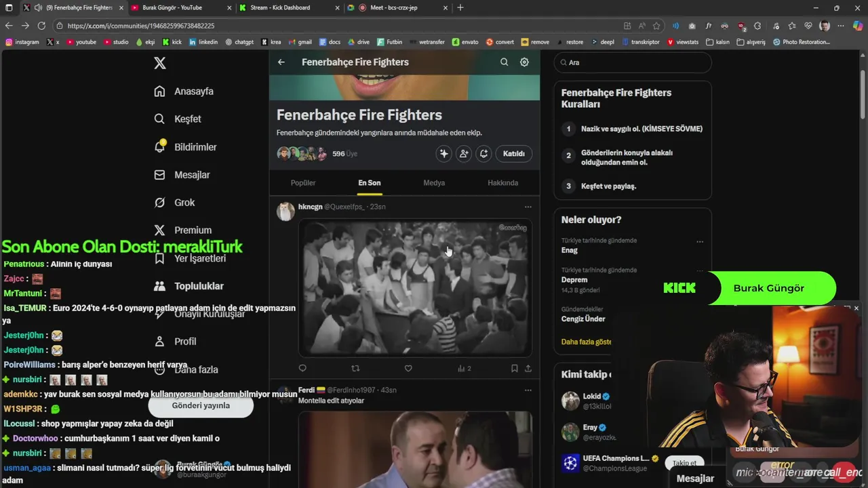
Task: View analytics of hkncgn's post
Action: click(465, 368)
